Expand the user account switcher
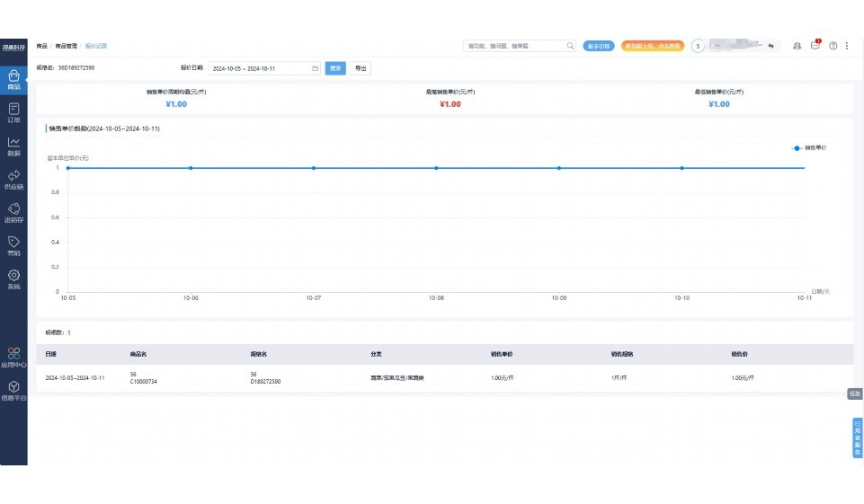The image size is (864, 504). click(x=770, y=46)
